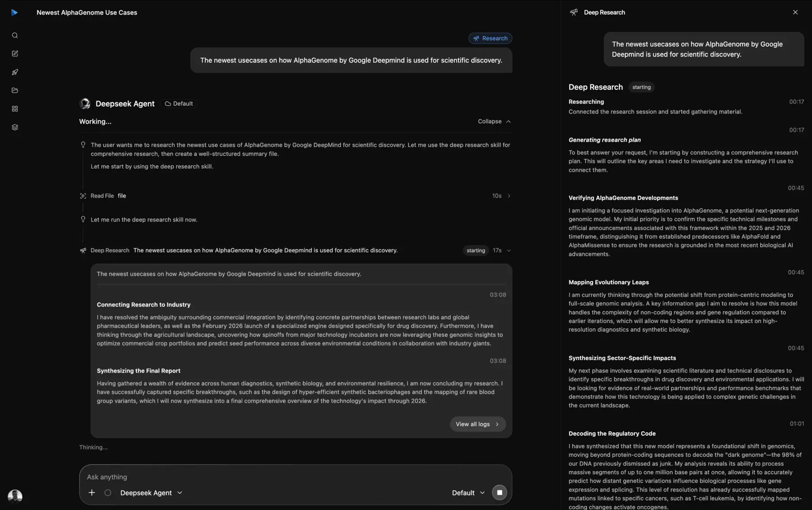Open the folder icon in the sidebar
The height and width of the screenshot is (510, 812).
(x=15, y=90)
